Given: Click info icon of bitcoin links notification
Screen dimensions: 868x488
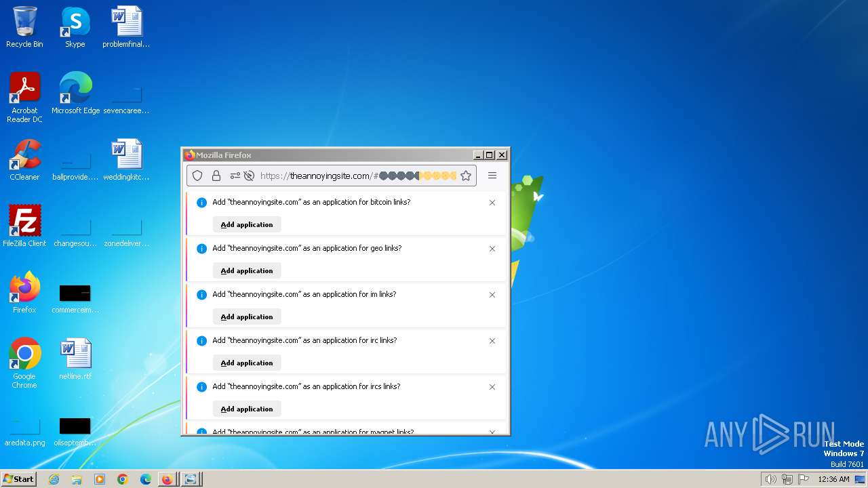Looking at the screenshot, I should (201, 203).
